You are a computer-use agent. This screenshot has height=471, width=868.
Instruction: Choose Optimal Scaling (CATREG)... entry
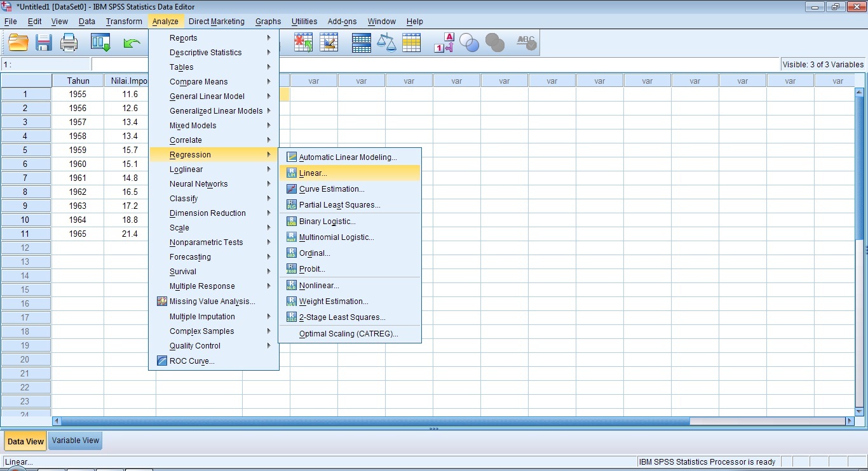click(349, 333)
